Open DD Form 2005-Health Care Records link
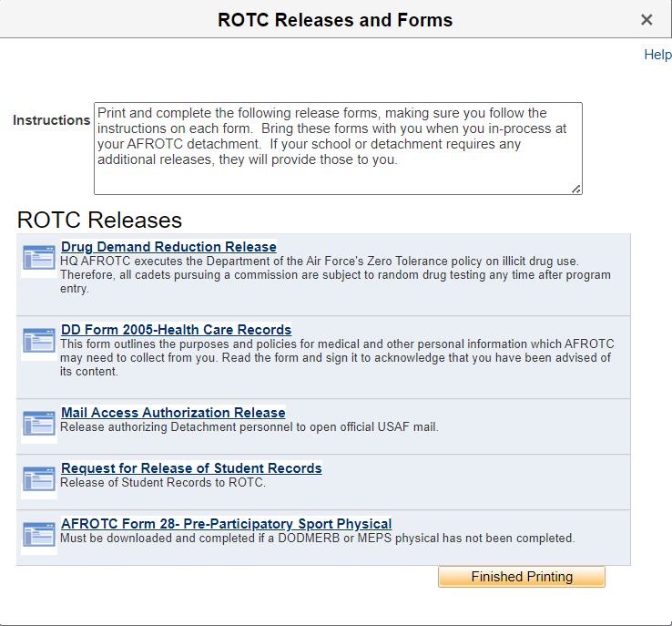 [176, 330]
